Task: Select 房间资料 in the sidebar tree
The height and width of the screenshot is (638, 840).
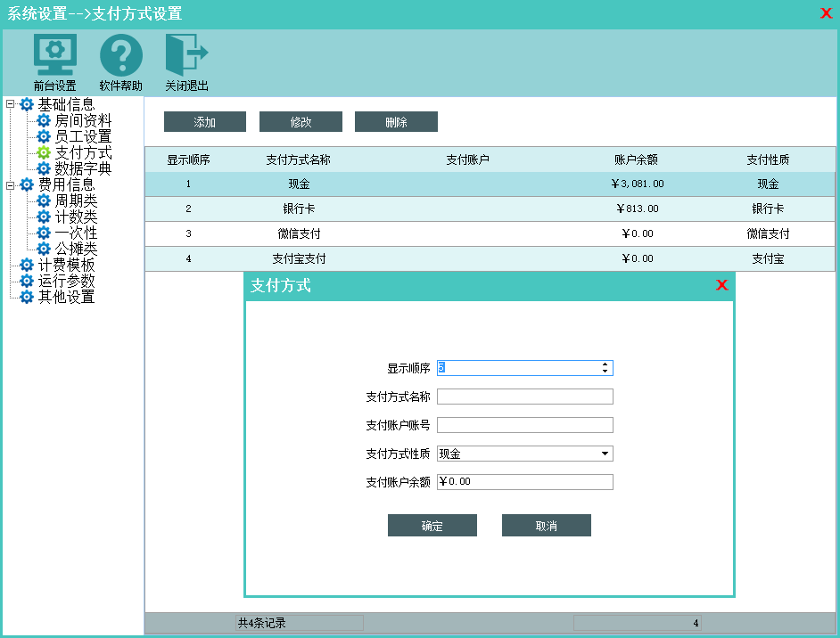Action: pyautogui.click(x=83, y=120)
